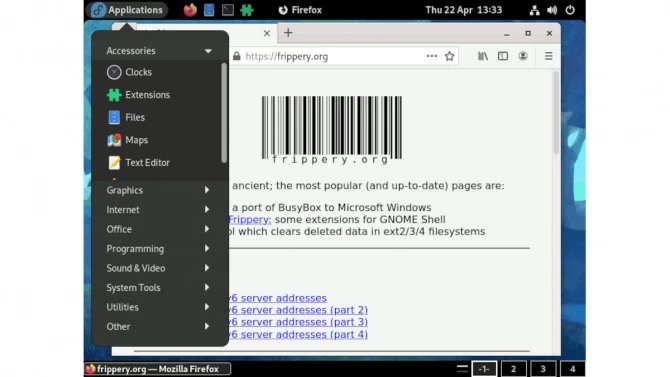This screenshot has width=670, height=377.
Task: Open server addresses (part 3) link
Action: point(299,322)
